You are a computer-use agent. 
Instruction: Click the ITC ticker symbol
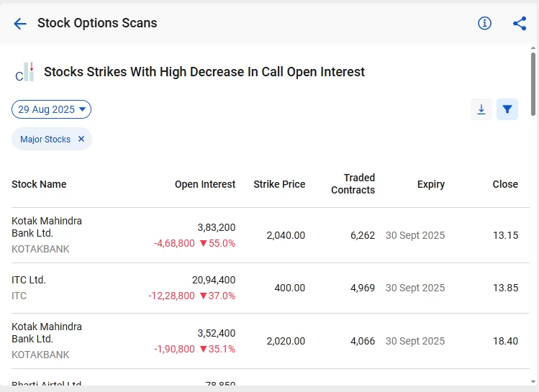click(19, 296)
